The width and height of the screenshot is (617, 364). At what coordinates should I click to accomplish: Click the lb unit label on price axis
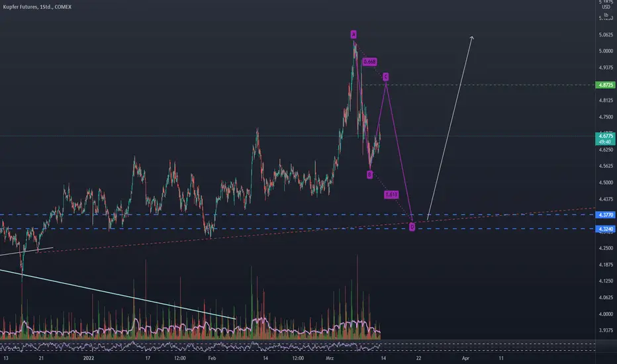[606, 15]
